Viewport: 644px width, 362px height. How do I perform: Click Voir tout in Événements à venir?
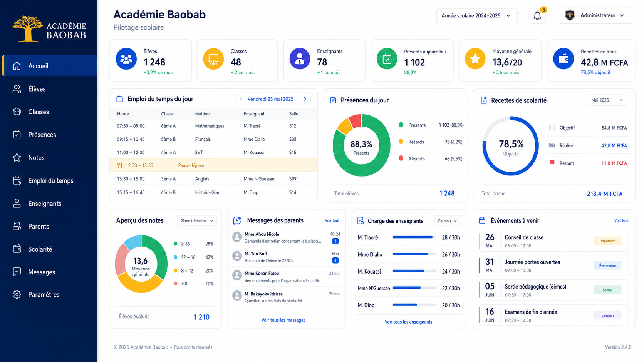[x=621, y=220]
